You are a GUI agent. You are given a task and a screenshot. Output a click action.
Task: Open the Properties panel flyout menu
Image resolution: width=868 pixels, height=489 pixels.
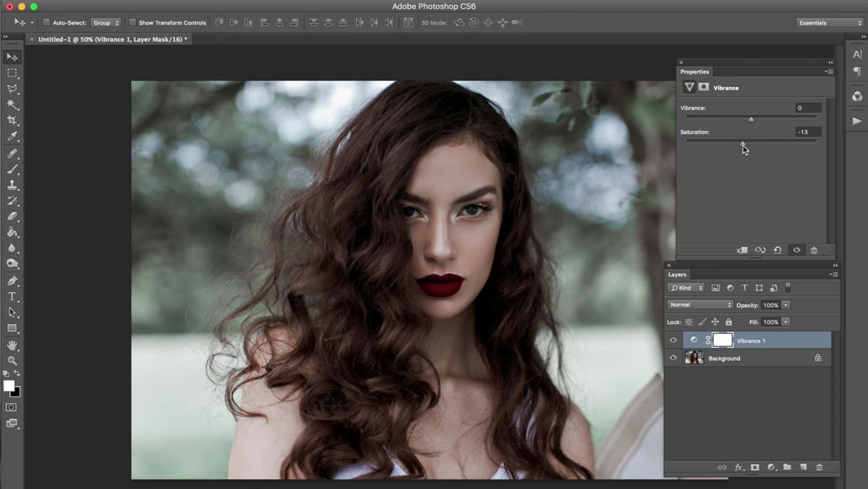coord(829,72)
